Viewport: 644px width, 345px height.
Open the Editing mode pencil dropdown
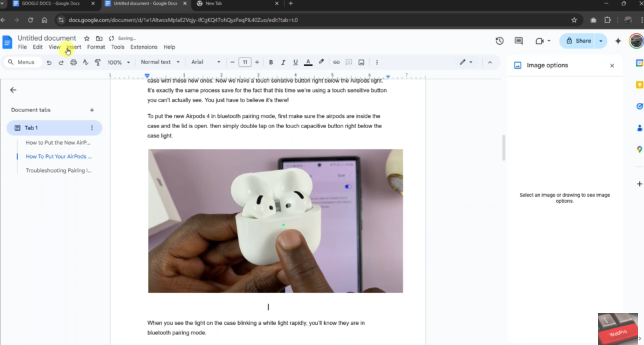pos(466,62)
